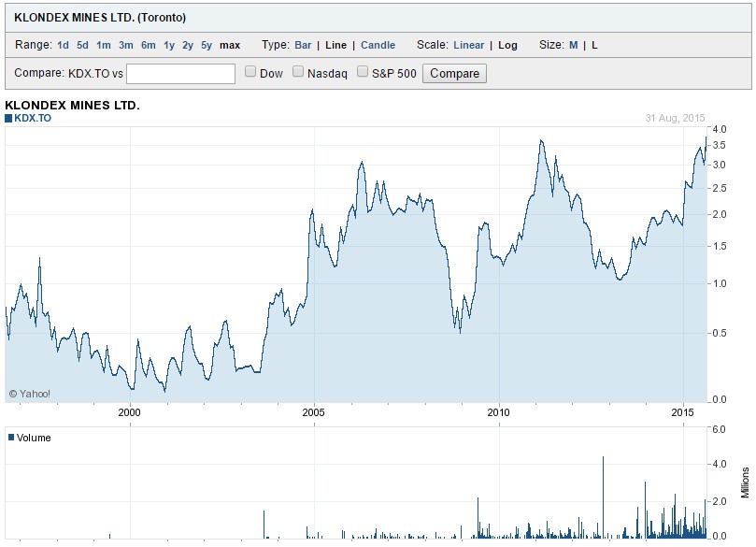Change scale to Linear
756x547 pixels.
(x=468, y=45)
